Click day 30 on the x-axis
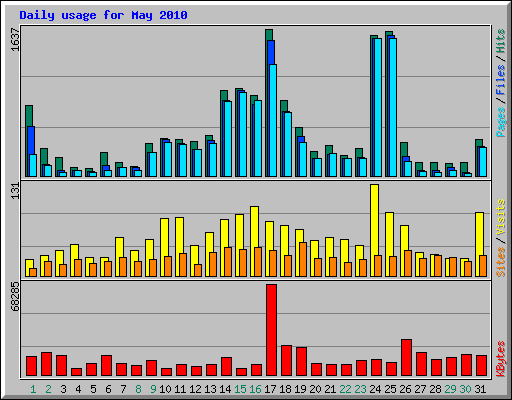The image size is (512, 400). [465, 389]
